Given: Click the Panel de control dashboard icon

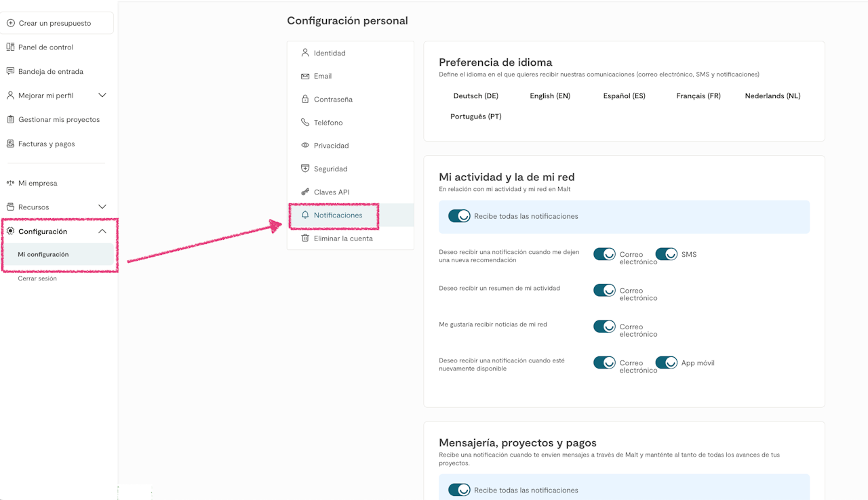Looking at the screenshot, I should (11, 47).
